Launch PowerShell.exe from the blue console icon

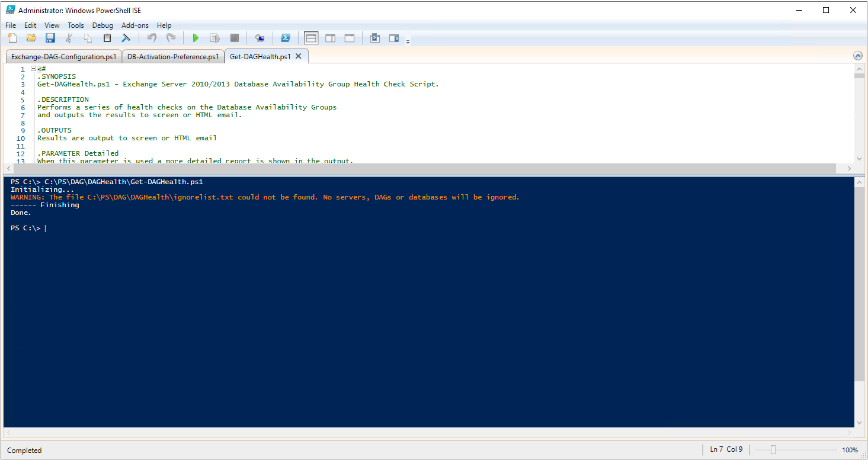click(285, 38)
